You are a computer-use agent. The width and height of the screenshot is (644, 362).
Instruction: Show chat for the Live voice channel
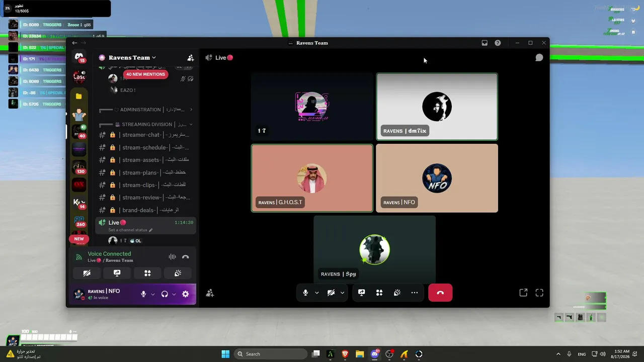coord(539,57)
